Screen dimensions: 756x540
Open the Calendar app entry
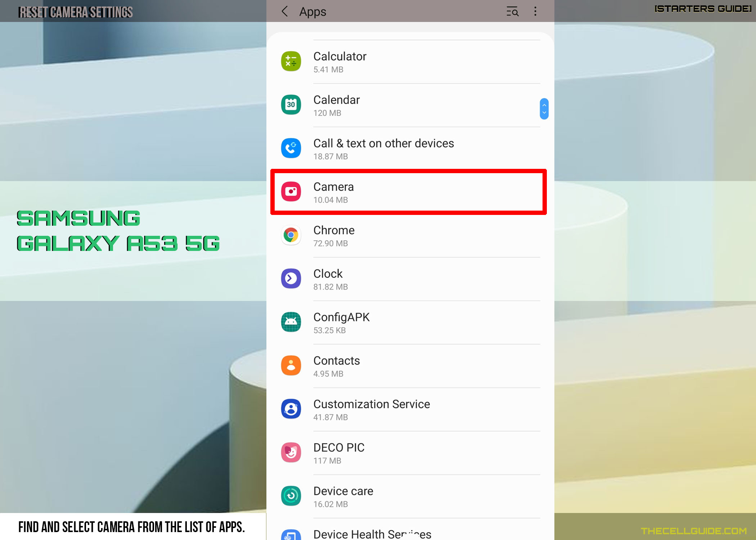click(410, 105)
